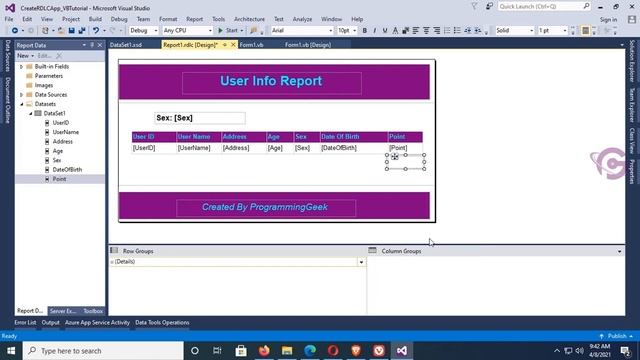Open the Foreground Color picker
640x360 pixels.
[x=395, y=31]
